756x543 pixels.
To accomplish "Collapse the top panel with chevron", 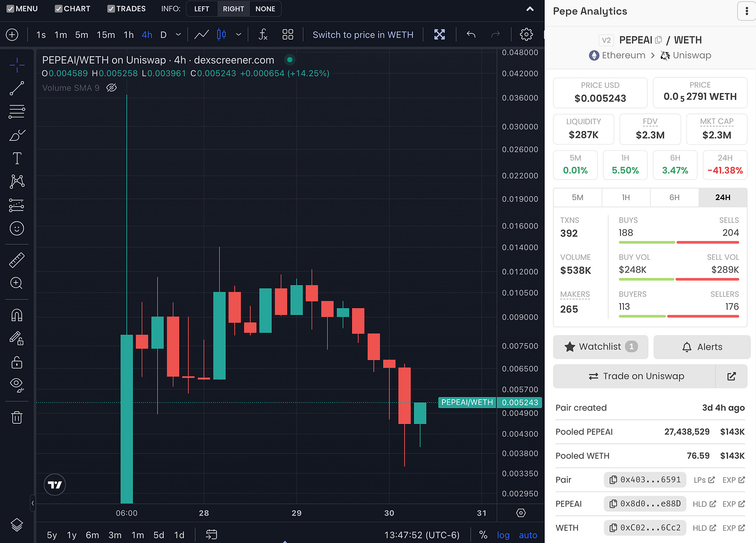I will click(530, 9).
